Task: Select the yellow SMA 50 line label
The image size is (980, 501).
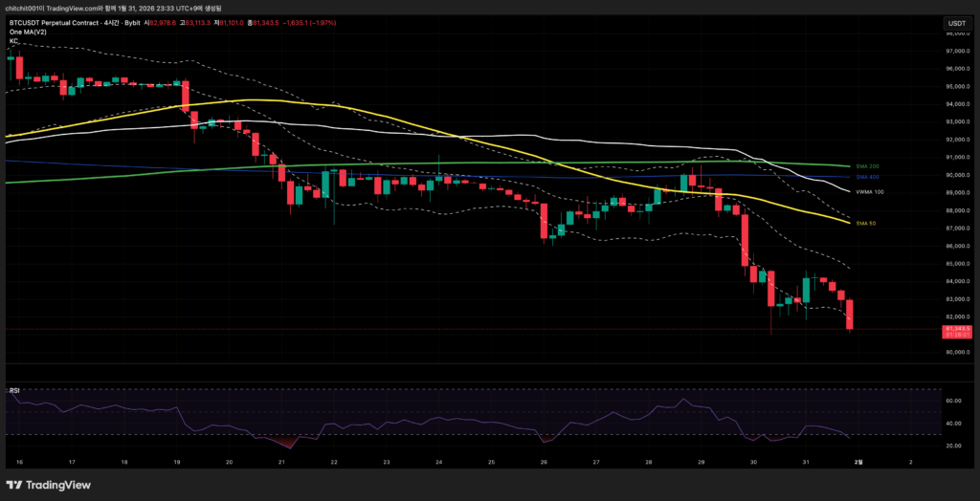Action: (865, 223)
